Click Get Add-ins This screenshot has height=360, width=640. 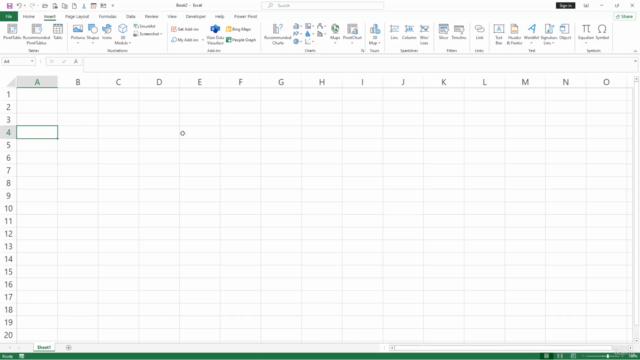click(x=185, y=29)
